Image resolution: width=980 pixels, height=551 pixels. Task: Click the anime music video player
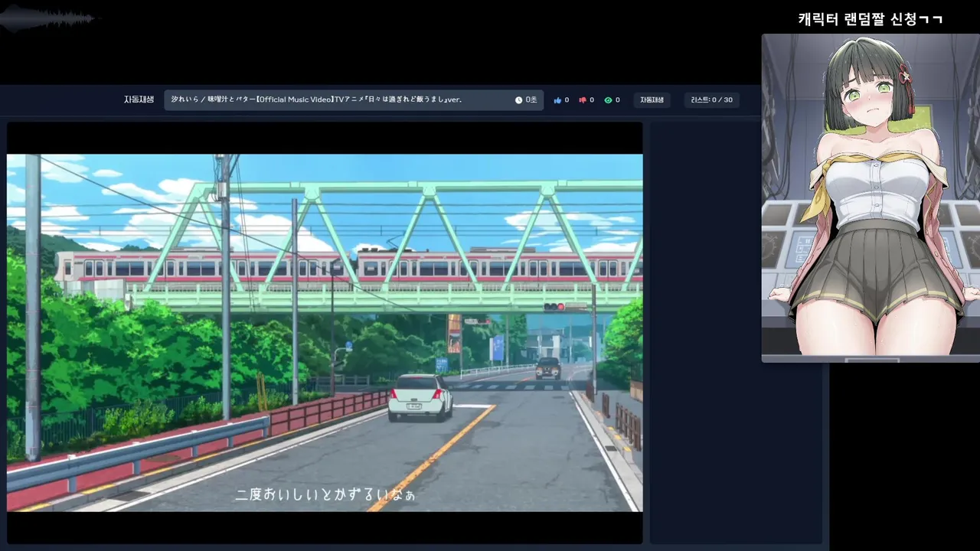(x=325, y=333)
